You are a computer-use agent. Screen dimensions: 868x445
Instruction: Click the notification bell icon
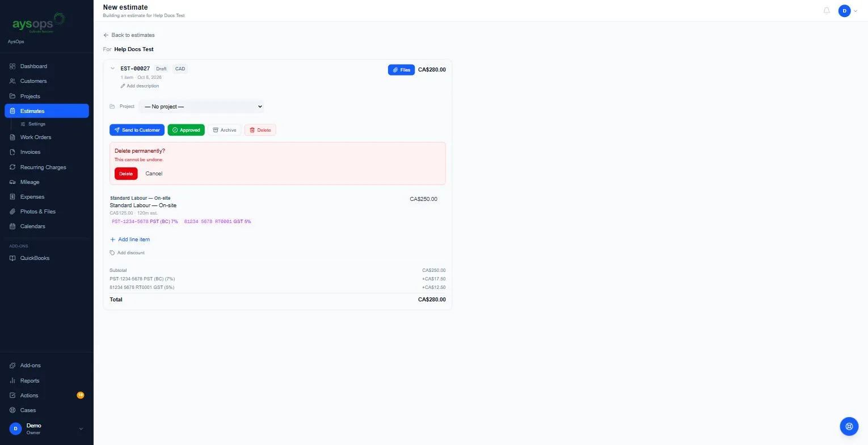click(827, 11)
